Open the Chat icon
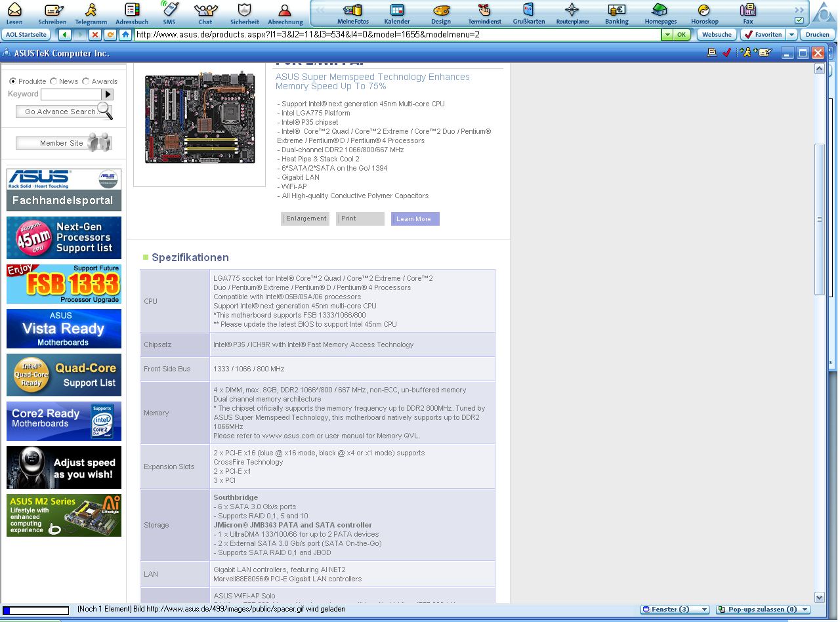The height and width of the screenshot is (622, 840). [206, 10]
